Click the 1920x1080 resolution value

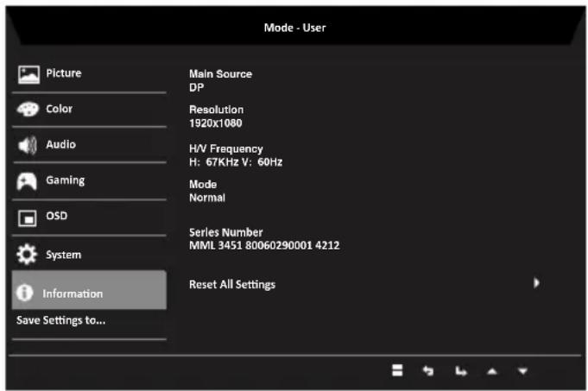(x=216, y=123)
